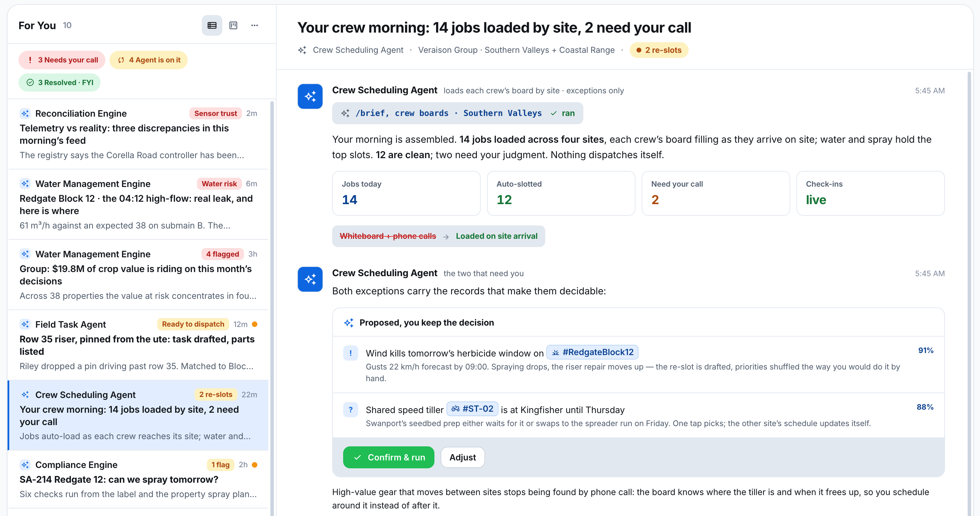Click Reconciliation Engine sparkle icon
Screen dimensions: 980x516
tap(25, 113)
